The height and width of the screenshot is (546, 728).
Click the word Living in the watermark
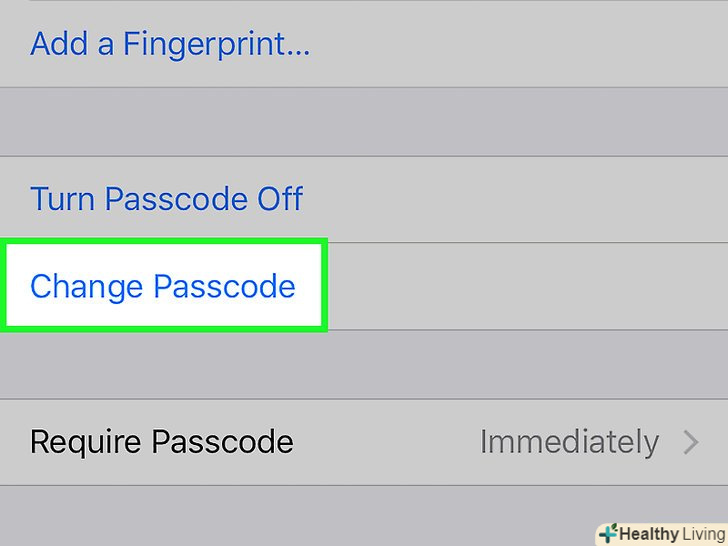pos(699,533)
